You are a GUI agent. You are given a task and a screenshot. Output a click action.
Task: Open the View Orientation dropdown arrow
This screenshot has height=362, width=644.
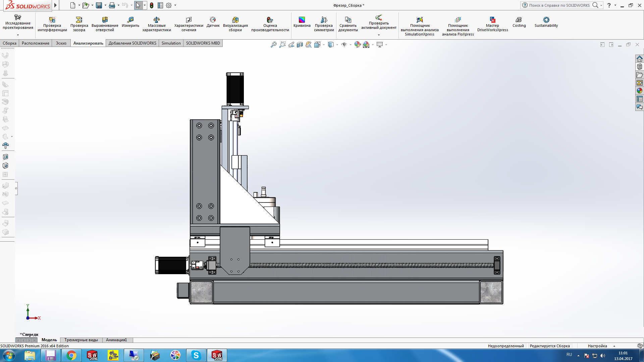click(324, 45)
